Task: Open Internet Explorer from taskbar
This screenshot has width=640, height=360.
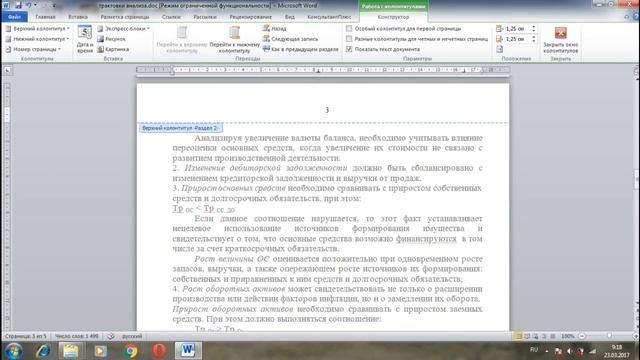Action: click(43, 351)
